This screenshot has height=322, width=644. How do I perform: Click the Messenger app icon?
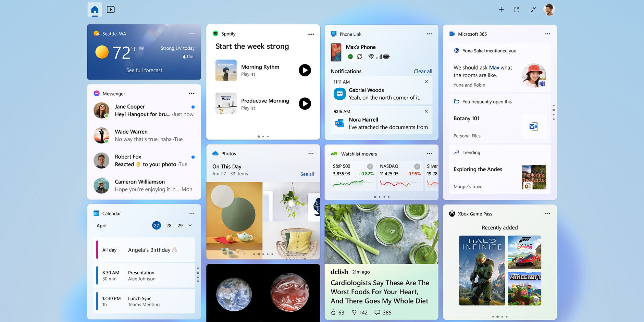coord(97,94)
